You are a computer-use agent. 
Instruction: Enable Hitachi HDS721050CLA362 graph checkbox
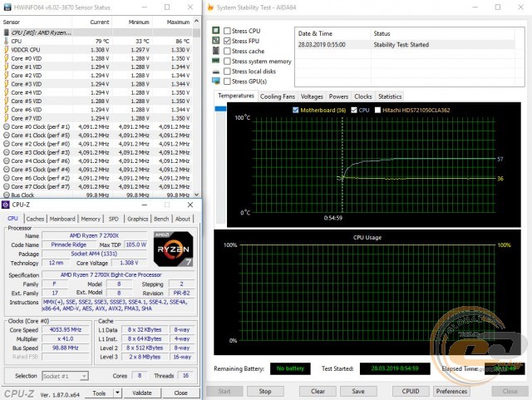coord(377,110)
